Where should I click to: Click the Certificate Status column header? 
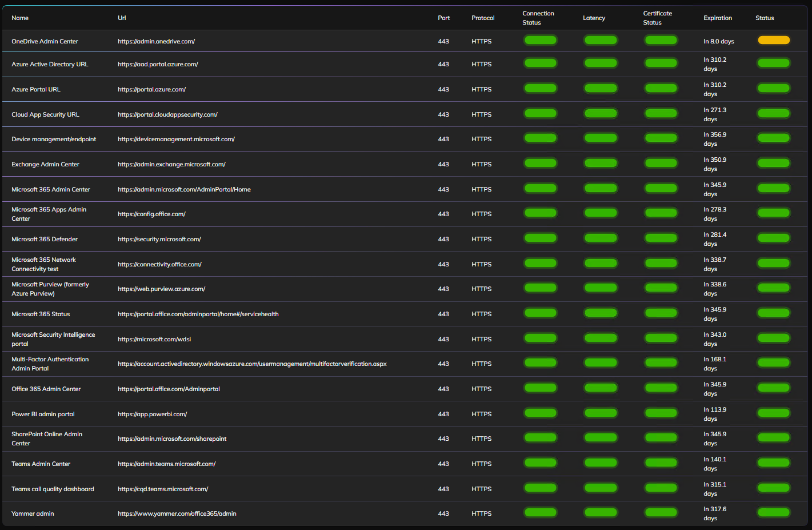658,18
